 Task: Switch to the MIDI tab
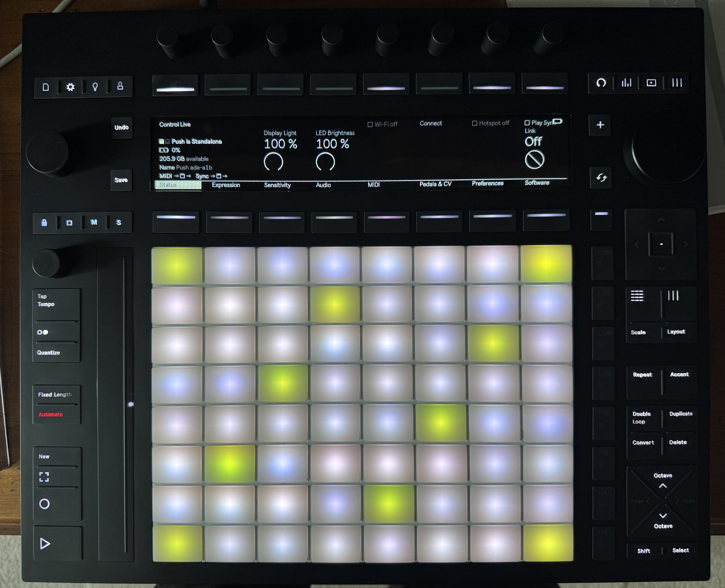(374, 185)
